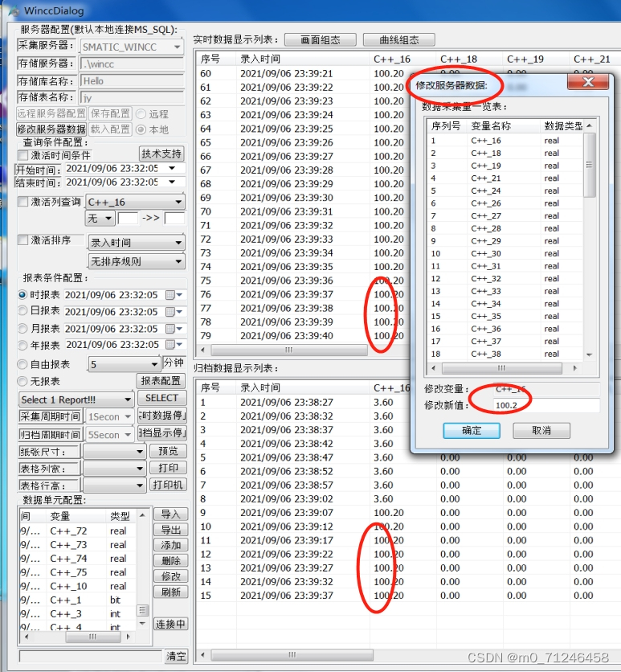Screen dimensions: 621x672
Task: Select row C++_24 in variable list
Action: tap(505, 191)
